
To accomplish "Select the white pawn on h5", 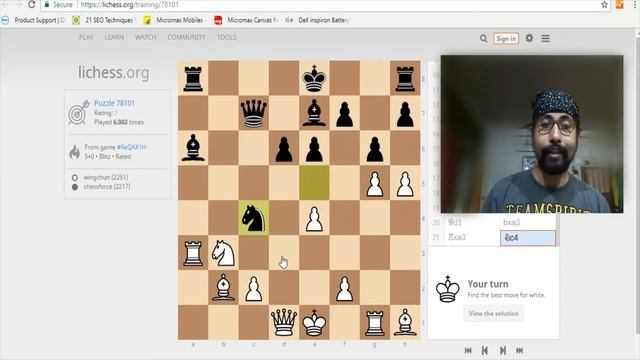I will [x=405, y=183].
